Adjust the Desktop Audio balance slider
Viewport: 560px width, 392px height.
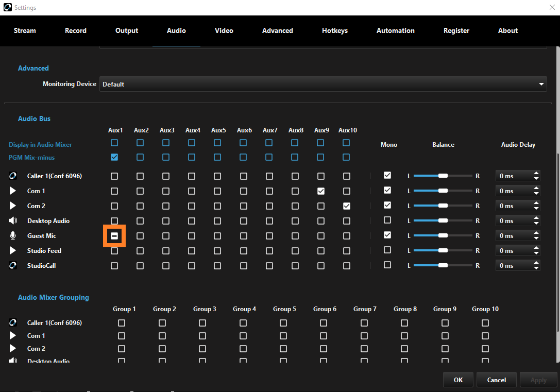coord(443,220)
